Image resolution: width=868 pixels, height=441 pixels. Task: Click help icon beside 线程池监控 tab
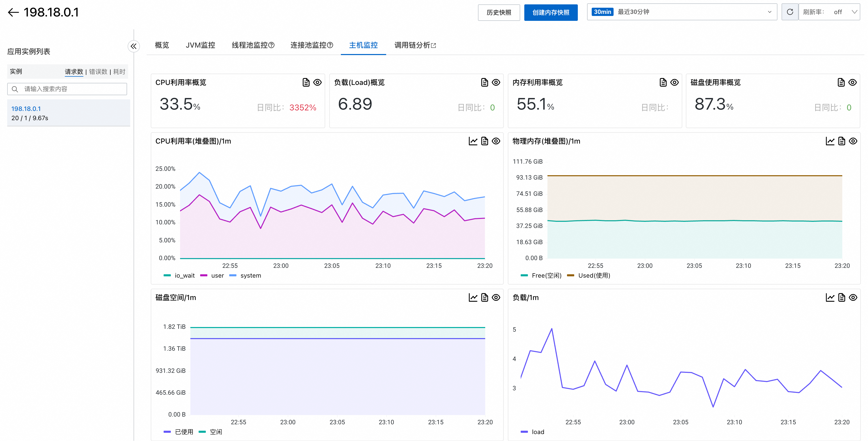coord(272,45)
